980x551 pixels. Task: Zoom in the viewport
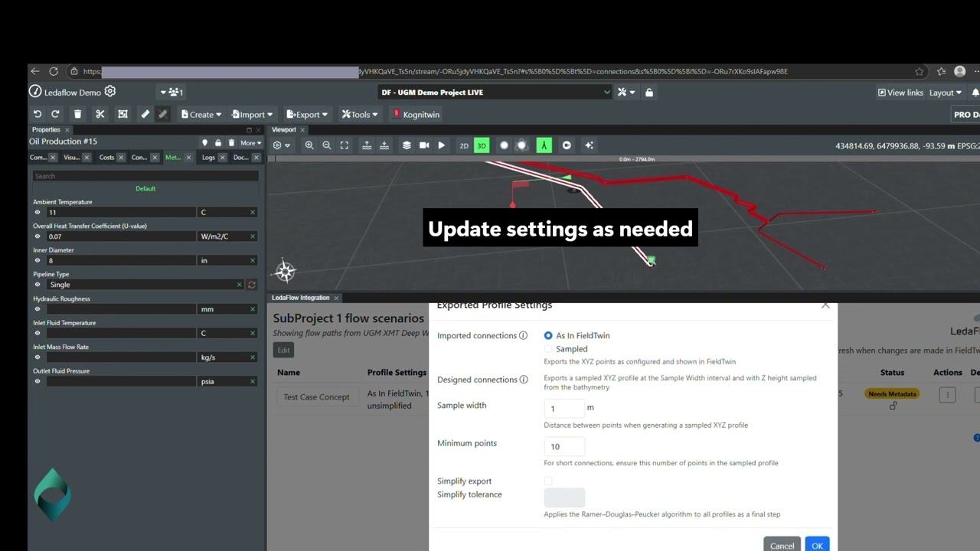309,145
